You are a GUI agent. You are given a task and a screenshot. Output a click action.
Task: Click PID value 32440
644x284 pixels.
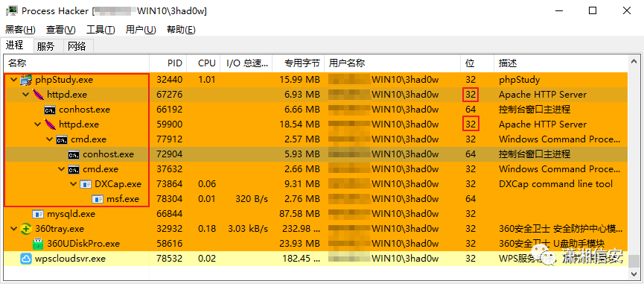(x=170, y=80)
